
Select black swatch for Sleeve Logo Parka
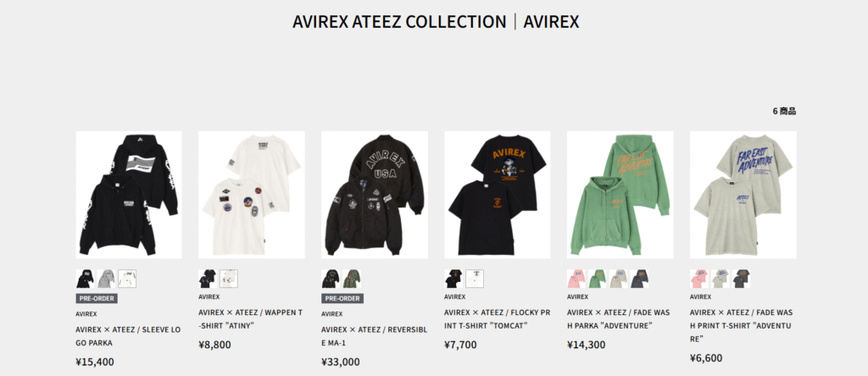coord(86,279)
